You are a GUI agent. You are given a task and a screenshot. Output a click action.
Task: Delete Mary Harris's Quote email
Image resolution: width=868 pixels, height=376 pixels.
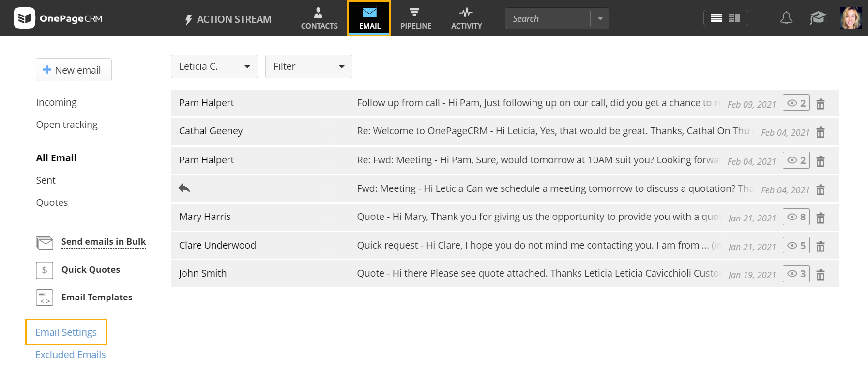tap(821, 218)
